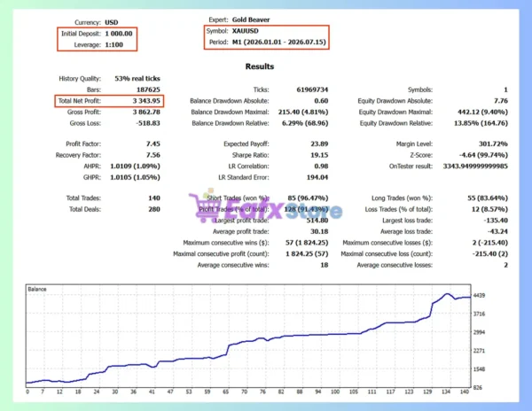Image resolution: width=532 pixels, height=411 pixels.
Task: Click Z-Score value -4.64 (99.74%)
Action: click(483, 155)
